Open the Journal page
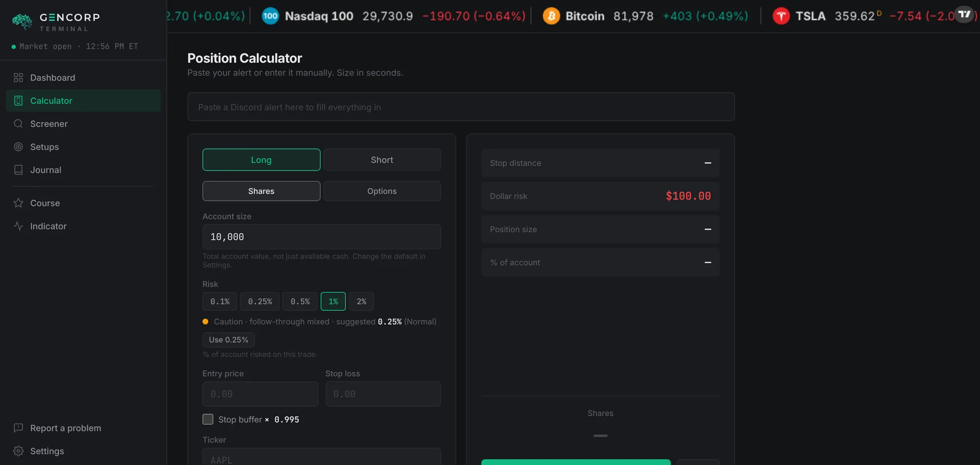Screen dimensions: 980x465 83,170
